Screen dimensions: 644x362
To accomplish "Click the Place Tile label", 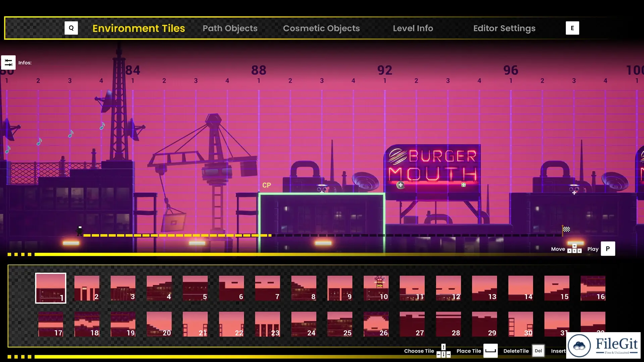I will (x=469, y=351).
